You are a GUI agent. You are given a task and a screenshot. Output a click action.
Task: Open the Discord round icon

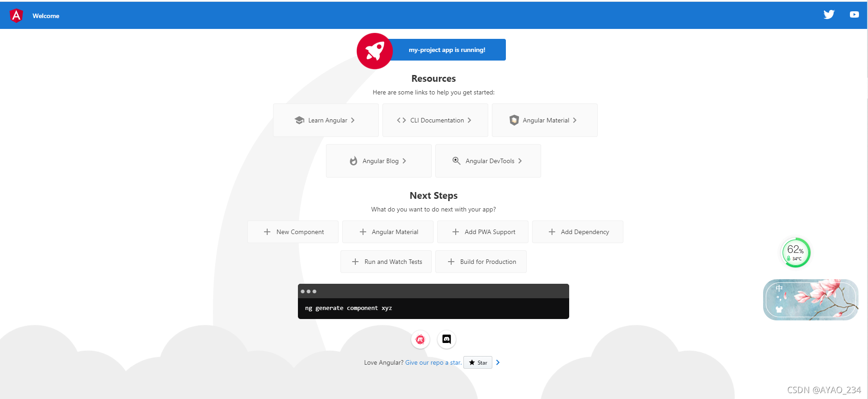pyautogui.click(x=447, y=339)
